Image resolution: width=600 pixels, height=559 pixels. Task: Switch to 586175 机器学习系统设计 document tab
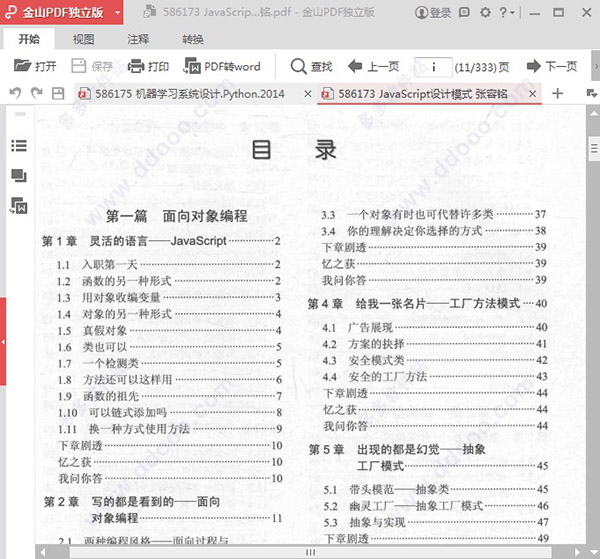pos(189,94)
